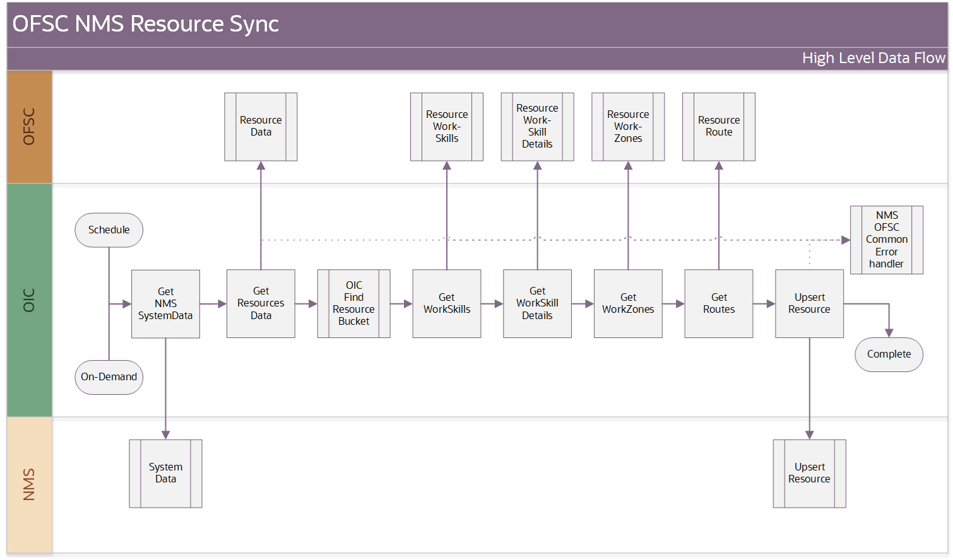953x560 pixels.
Task: Select the NMS OFSC Common Error handler box
Action: tap(887, 240)
